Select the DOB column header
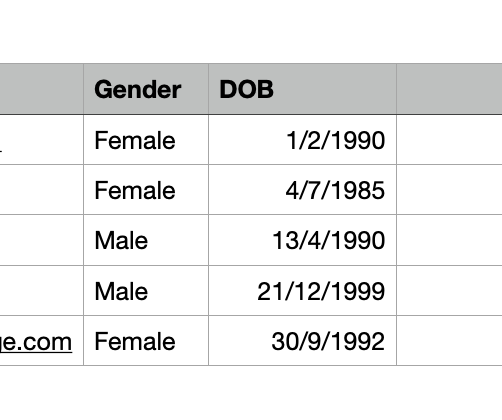Image resolution: width=502 pixels, height=420 pixels. (x=303, y=89)
